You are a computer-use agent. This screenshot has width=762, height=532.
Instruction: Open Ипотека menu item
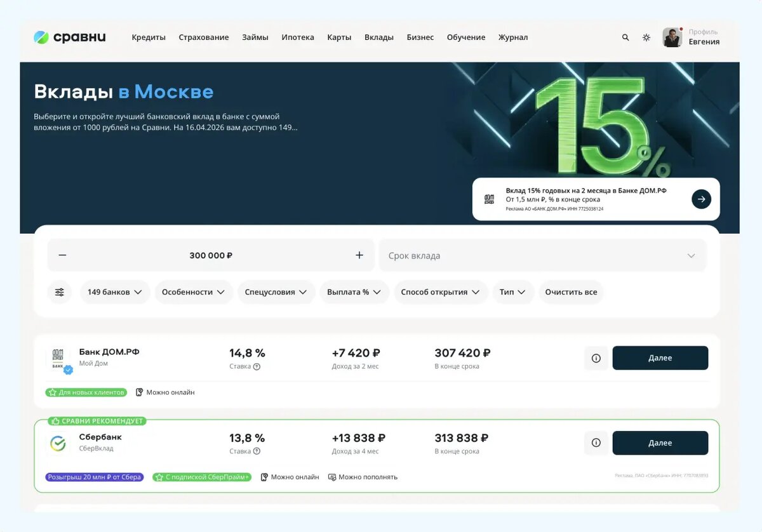coord(298,37)
